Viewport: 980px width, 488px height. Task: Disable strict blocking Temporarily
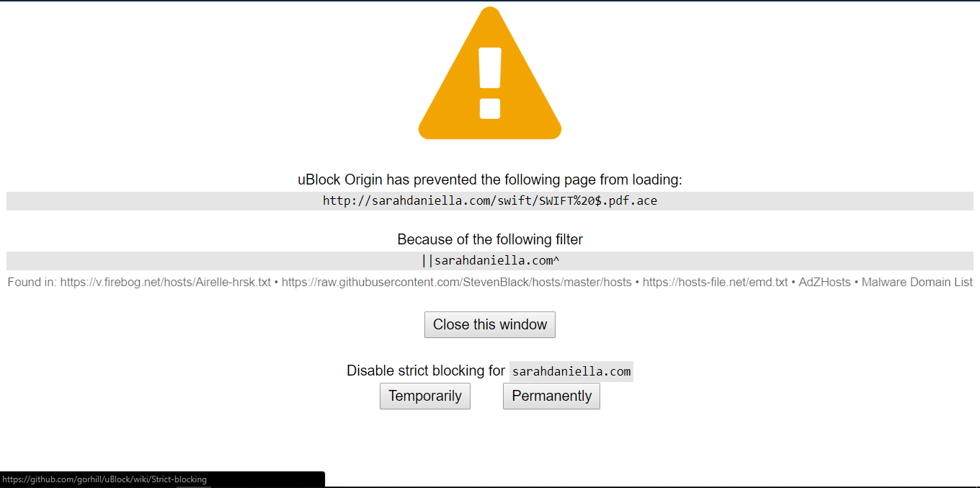(425, 396)
